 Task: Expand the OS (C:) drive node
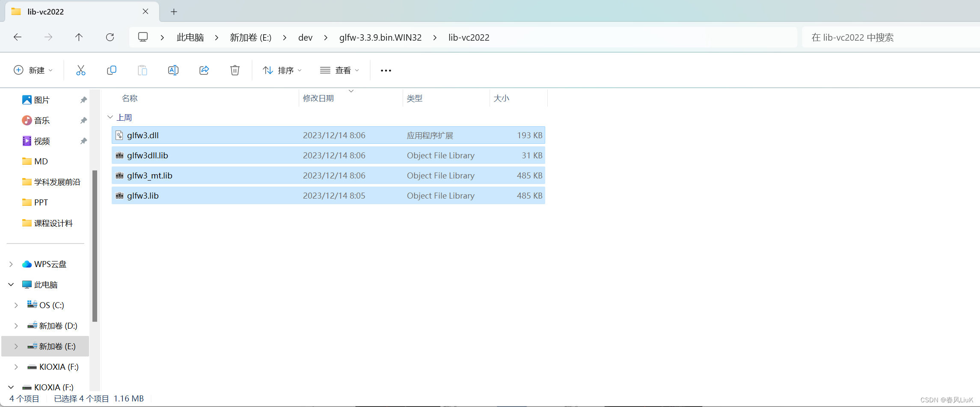click(16, 305)
